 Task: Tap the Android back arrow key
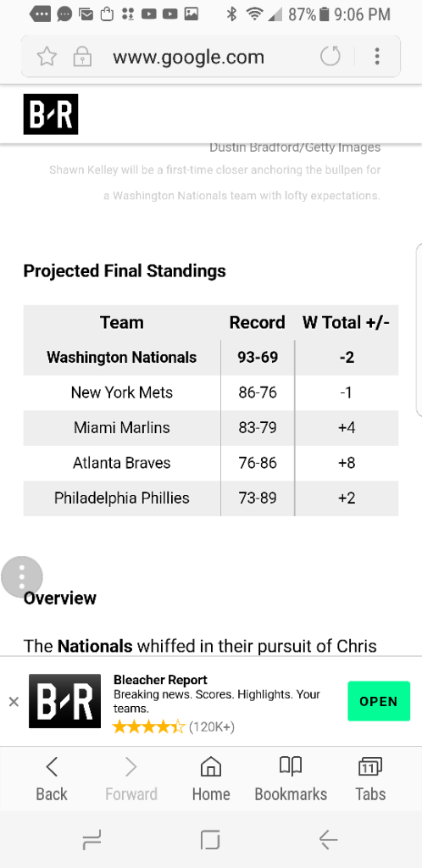click(x=329, y=840)
